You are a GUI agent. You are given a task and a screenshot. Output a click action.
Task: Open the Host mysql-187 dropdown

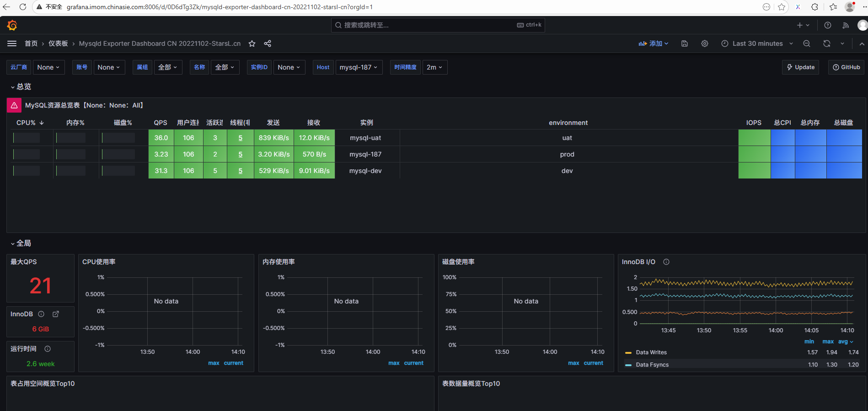coord(359,67)
